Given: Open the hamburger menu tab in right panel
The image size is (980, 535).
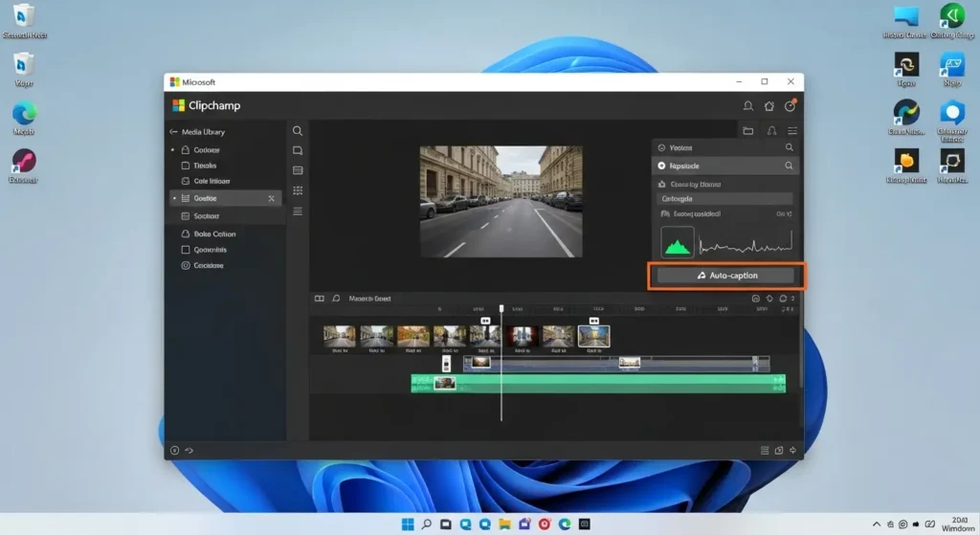Looking at the screenshot, I should pyautogui.click(x=791, y=131).
